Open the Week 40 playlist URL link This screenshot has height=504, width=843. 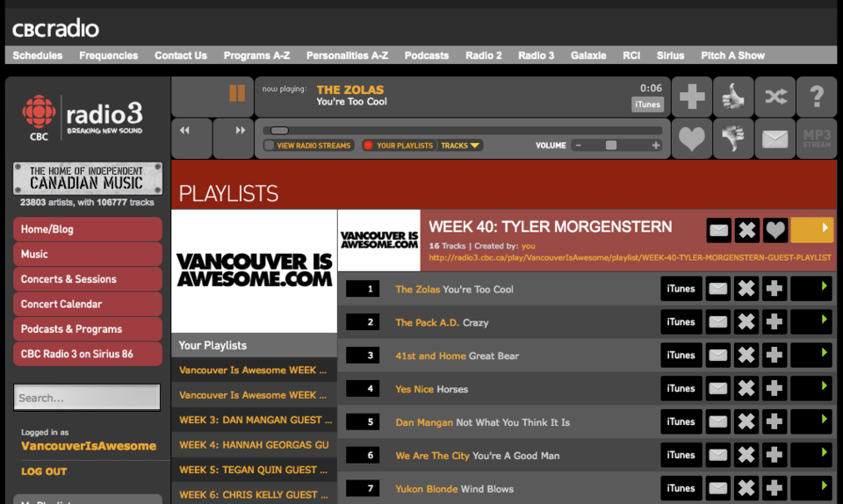click(x=630, y=258)
